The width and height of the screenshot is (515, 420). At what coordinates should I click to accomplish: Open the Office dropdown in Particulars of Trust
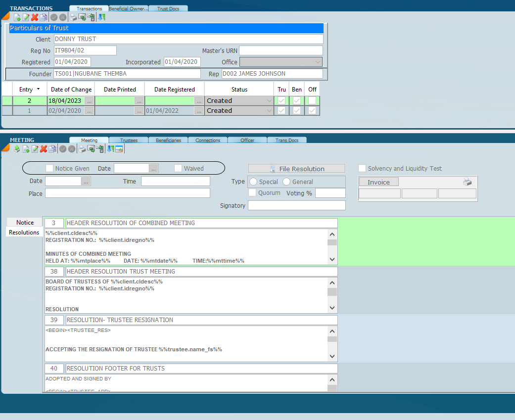pos(318,62)
